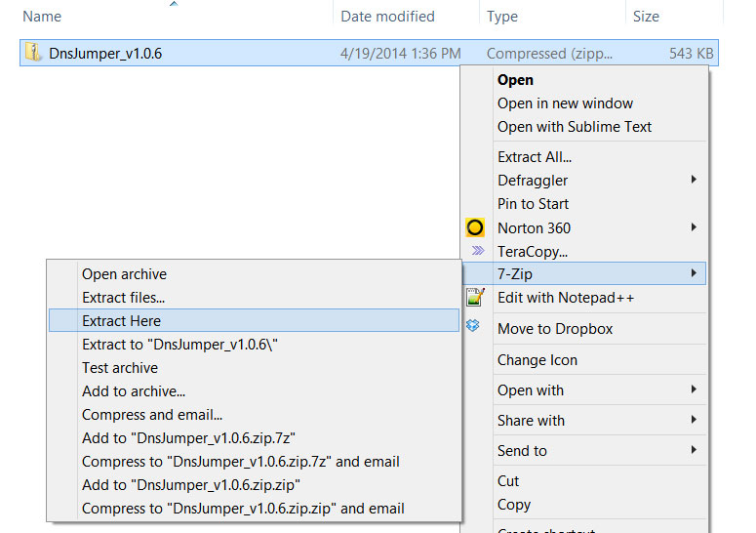
Task: Click the DnsJumper zip file icon
Action: coord(33,53)
